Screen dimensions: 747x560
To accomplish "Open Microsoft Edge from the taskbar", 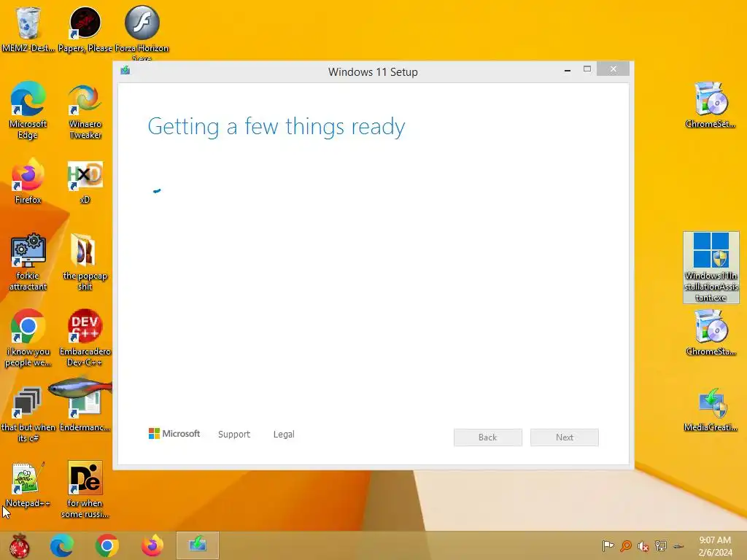I will pos(61,545).
